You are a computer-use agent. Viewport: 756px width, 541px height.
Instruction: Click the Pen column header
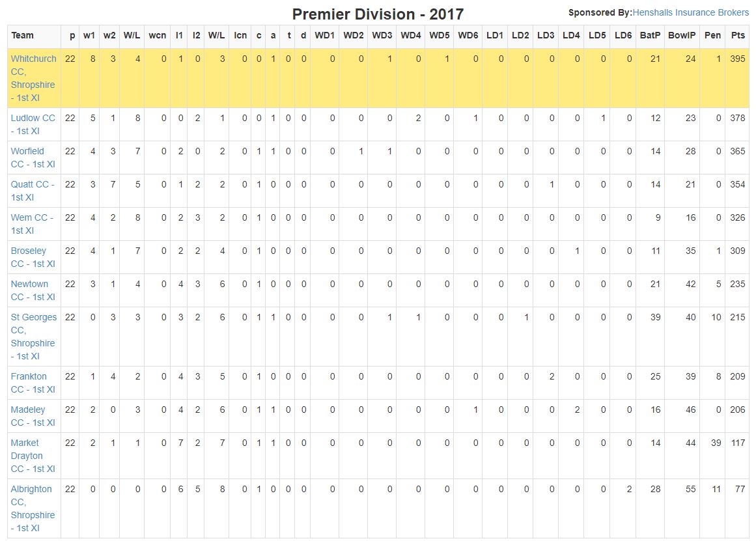(x=712, y=35)
